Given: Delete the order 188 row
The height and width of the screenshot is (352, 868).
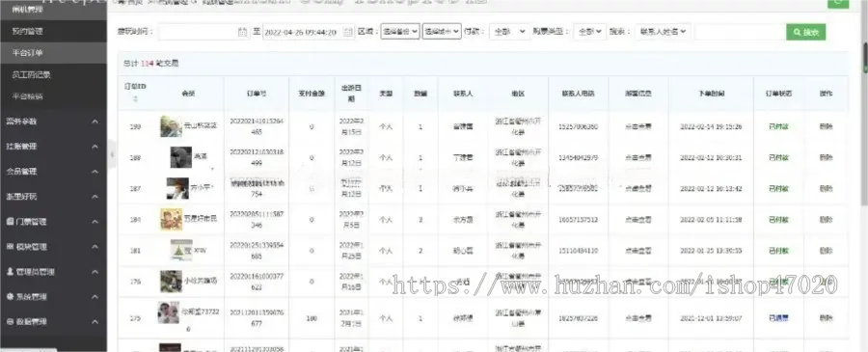Looking at the screenshot, I should point(826,157).
